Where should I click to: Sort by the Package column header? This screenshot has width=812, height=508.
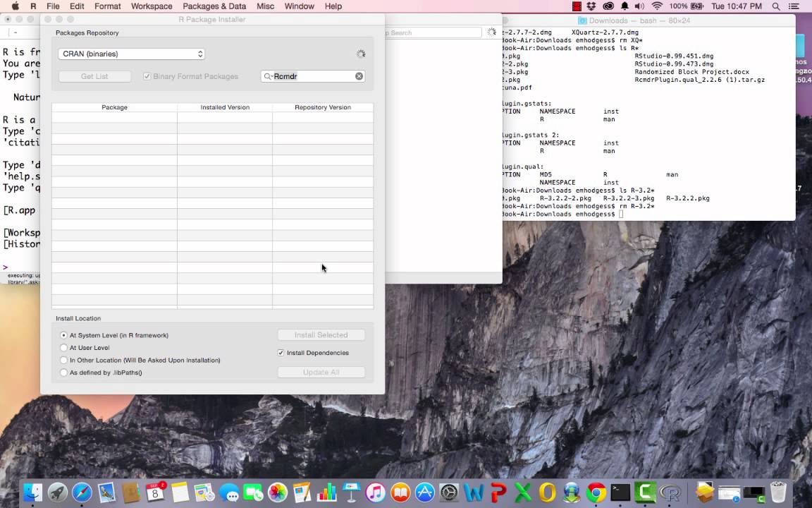pyautogui.click(x=114, y=107)
